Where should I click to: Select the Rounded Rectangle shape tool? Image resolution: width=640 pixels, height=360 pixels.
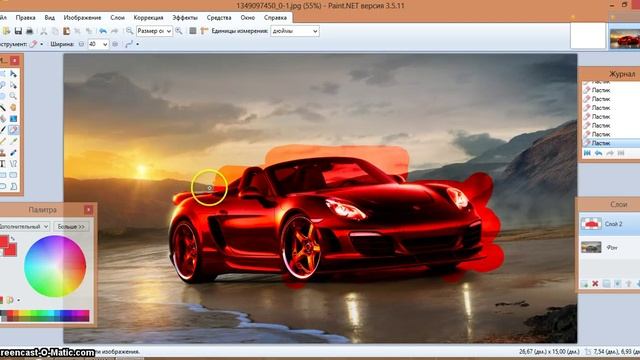click(x=13, y=175)
